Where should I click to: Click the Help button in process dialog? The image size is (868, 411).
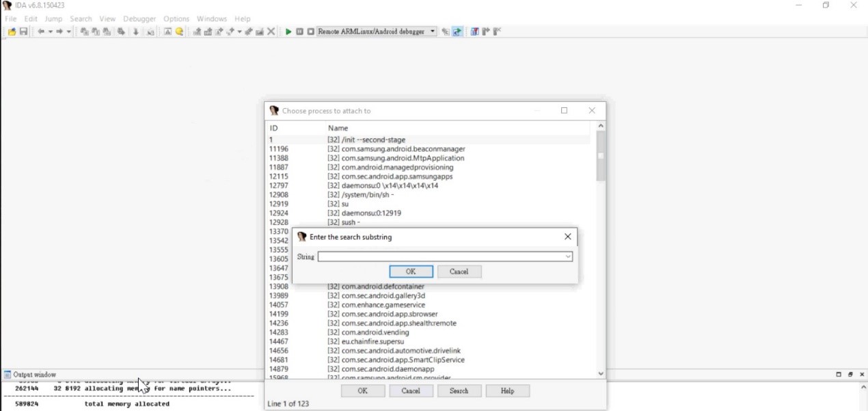point(507,391)
